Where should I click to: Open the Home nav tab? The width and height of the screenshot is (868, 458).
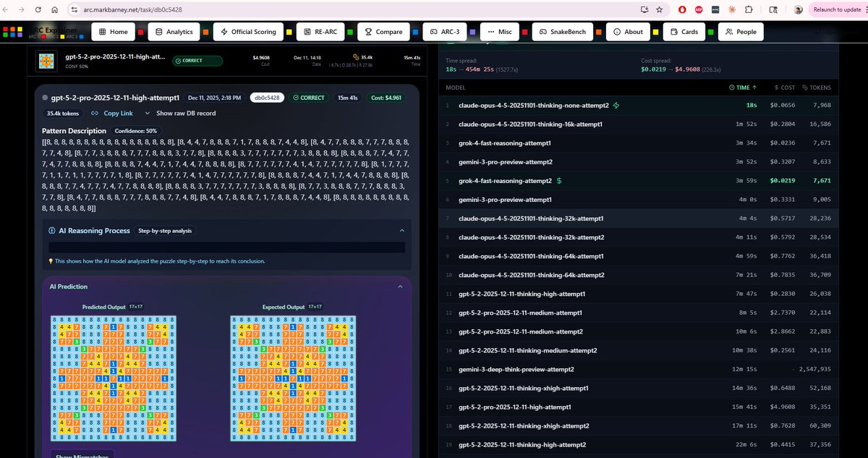113,32
